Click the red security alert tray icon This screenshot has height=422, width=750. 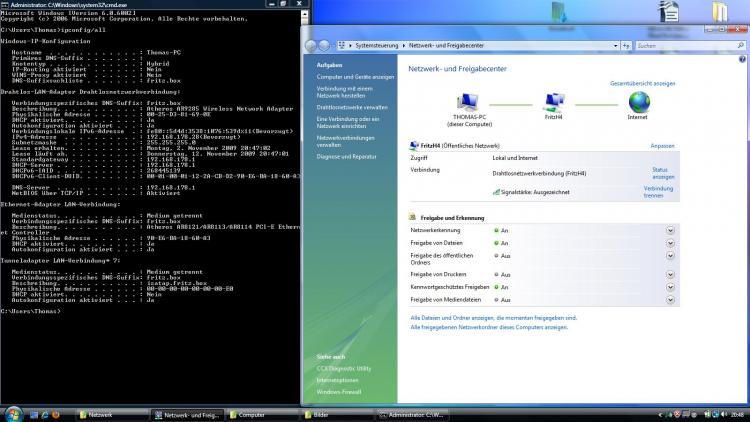coord(677,414)
